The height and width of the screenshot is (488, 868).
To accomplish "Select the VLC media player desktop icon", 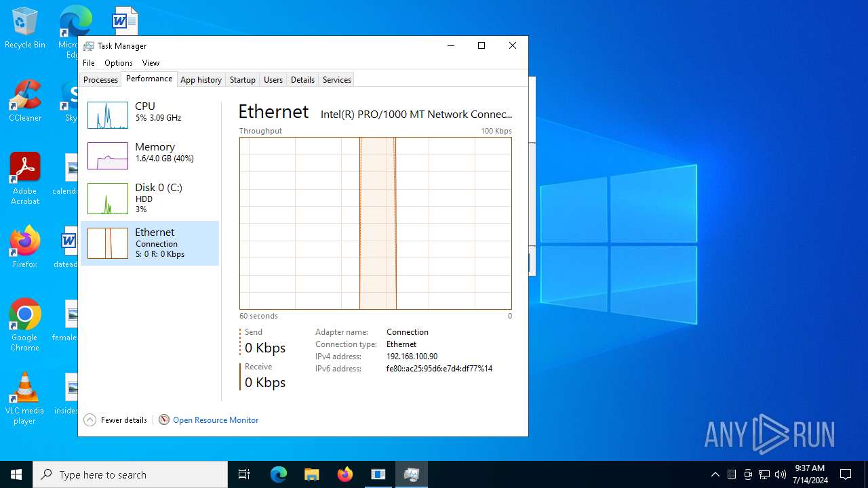I will pyautogui.click(x=25, y=399).
